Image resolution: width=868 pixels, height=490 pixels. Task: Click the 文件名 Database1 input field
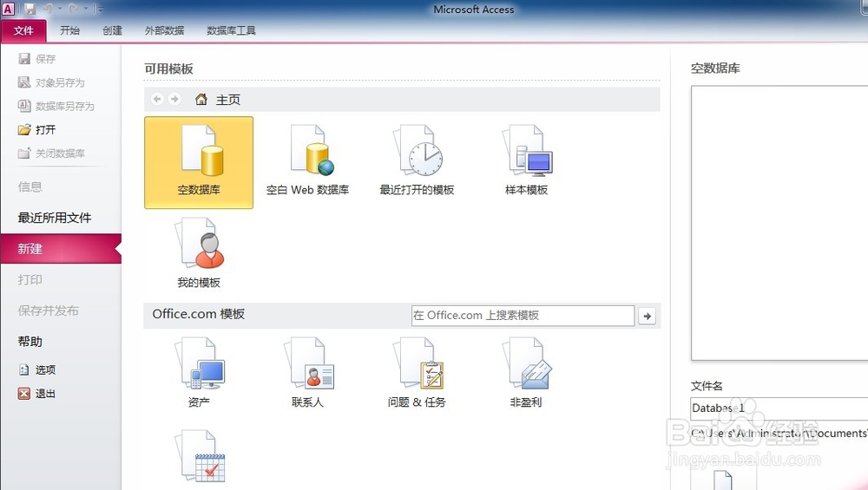tap(779, 408)
